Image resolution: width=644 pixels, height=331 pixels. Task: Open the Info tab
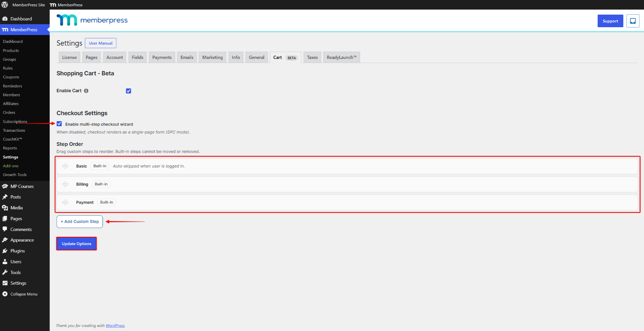click(236, 57)
